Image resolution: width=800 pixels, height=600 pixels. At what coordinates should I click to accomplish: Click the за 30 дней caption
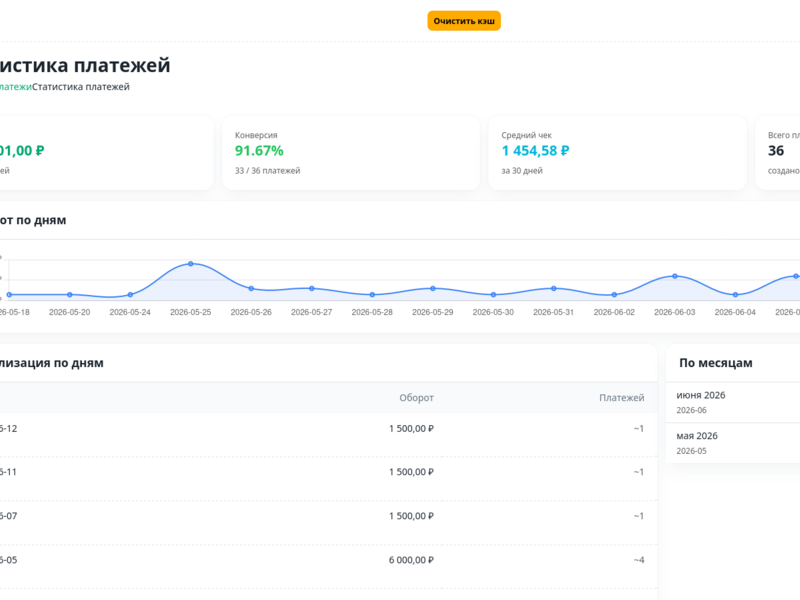pos(521,170)
